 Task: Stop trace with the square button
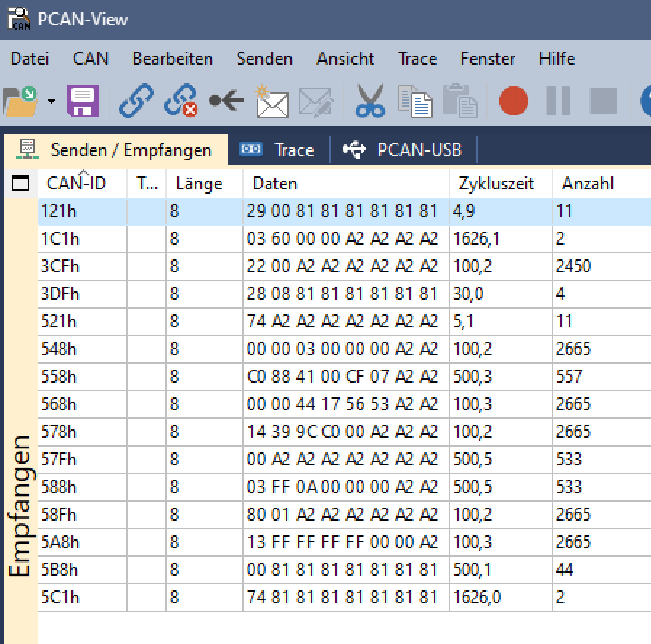603,101
